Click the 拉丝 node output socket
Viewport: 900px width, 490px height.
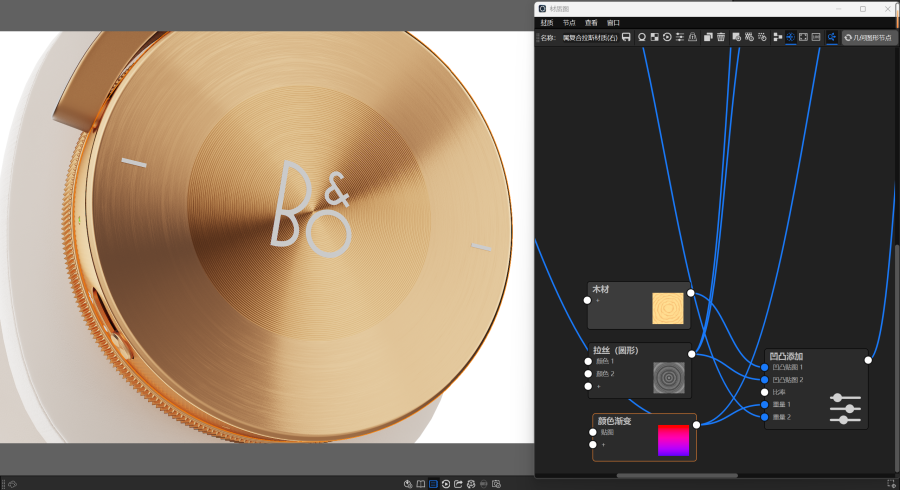point(692,354)
